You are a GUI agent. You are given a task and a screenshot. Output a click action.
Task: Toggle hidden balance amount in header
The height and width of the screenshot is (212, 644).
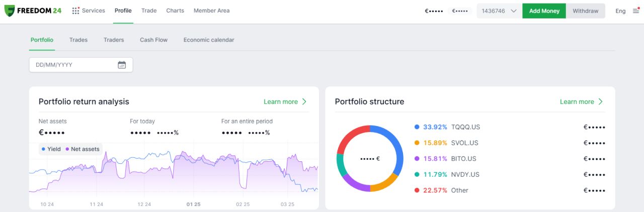click(435, 11)
